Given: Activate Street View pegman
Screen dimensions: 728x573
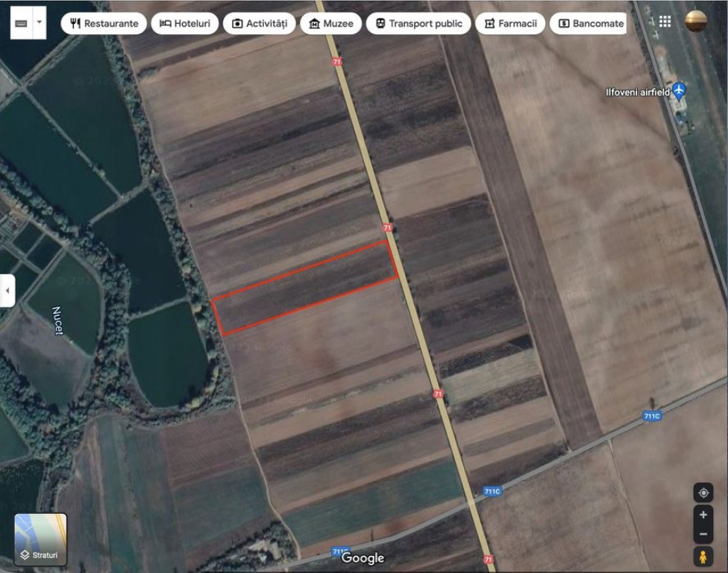Looking at the screenshot, I should point(703,557).
